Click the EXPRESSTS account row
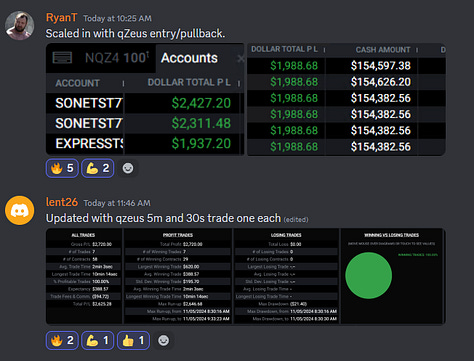The width and height of the screenshot is (474, 361). tap(89, 144)
